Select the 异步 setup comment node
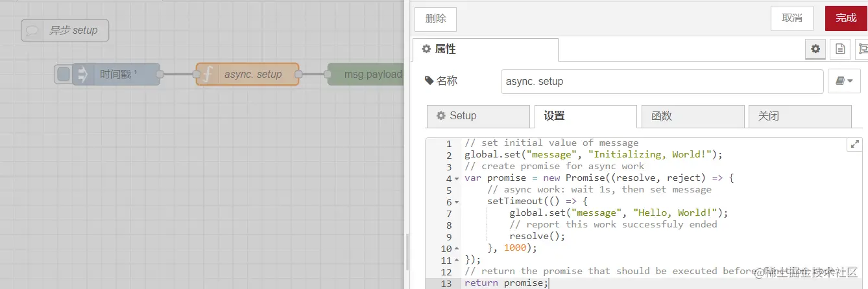 (65, 30)
